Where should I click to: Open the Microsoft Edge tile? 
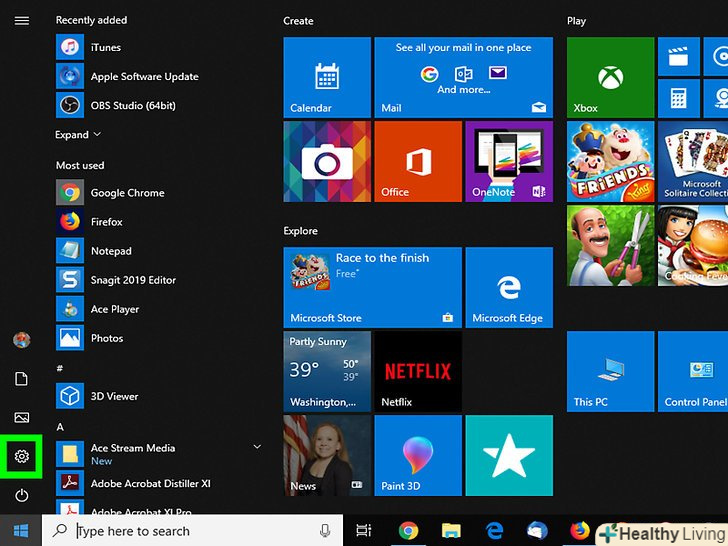508,288
